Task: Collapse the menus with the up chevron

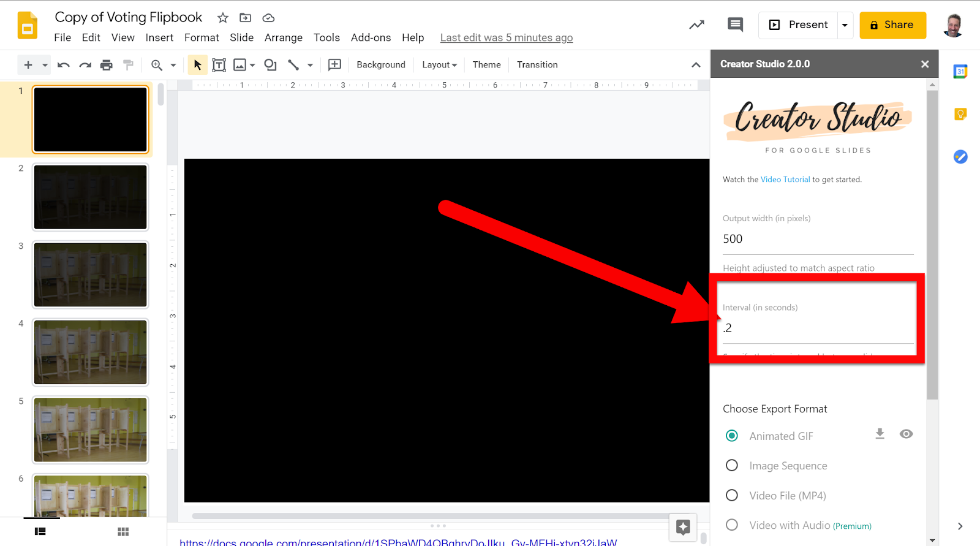Action: pos(696,64)
